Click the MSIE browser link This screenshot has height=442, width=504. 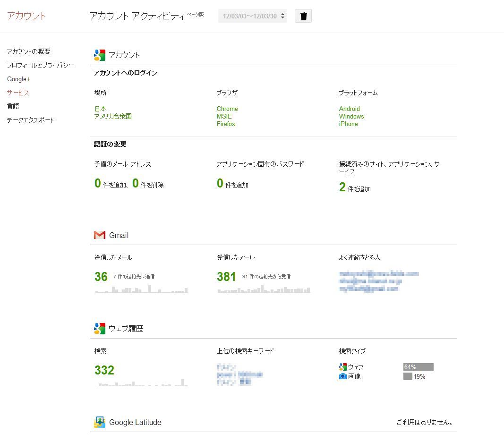(x=224, y=116)
